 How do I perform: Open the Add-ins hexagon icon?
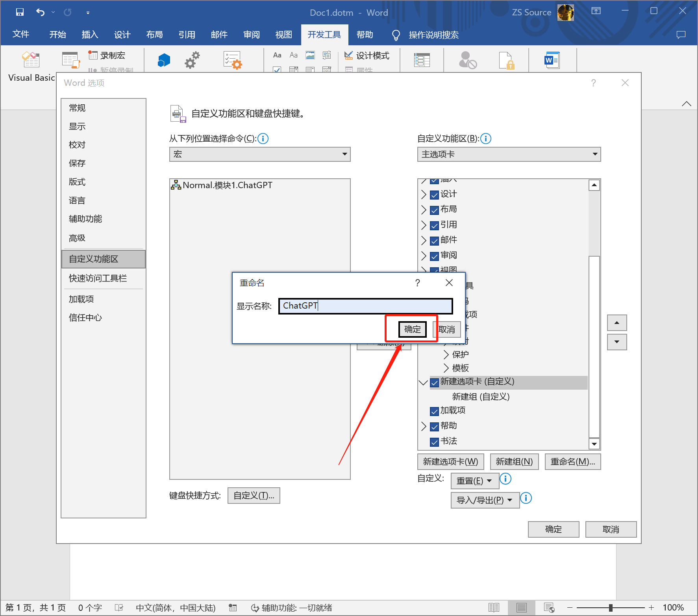[164, 60]
